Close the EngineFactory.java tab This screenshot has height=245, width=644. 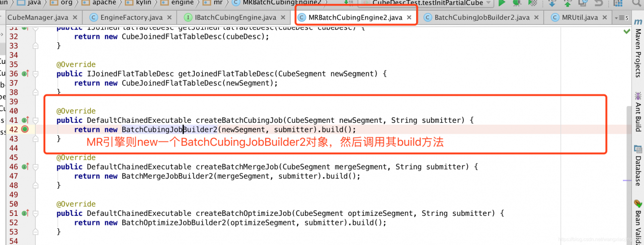click(171, 18)
